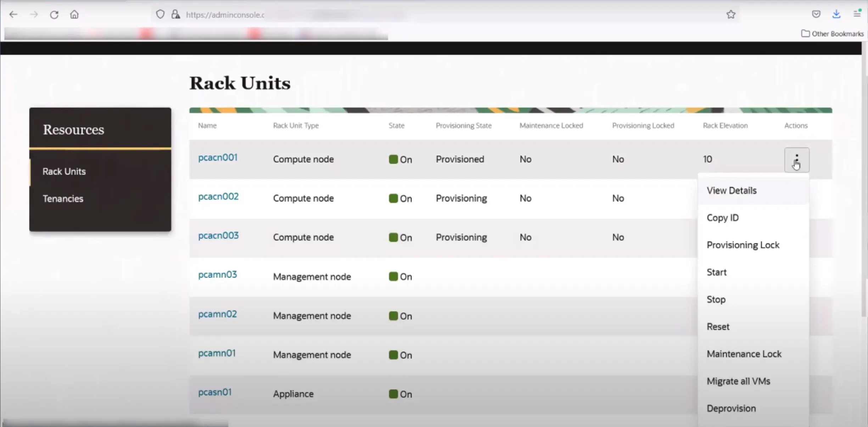868x427 pixels.
Task: Expand the Other Bookmarks folder
Action: [832, 33]
